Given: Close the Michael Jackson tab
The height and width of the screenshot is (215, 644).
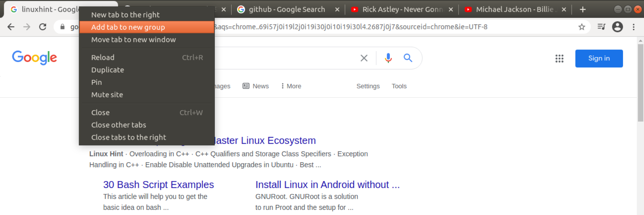Looking at the screenshot, I should pos(564,10).
